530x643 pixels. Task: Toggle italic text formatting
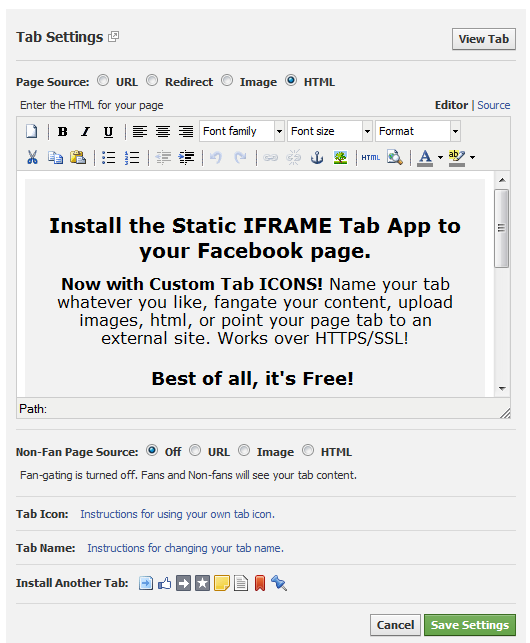85,132
